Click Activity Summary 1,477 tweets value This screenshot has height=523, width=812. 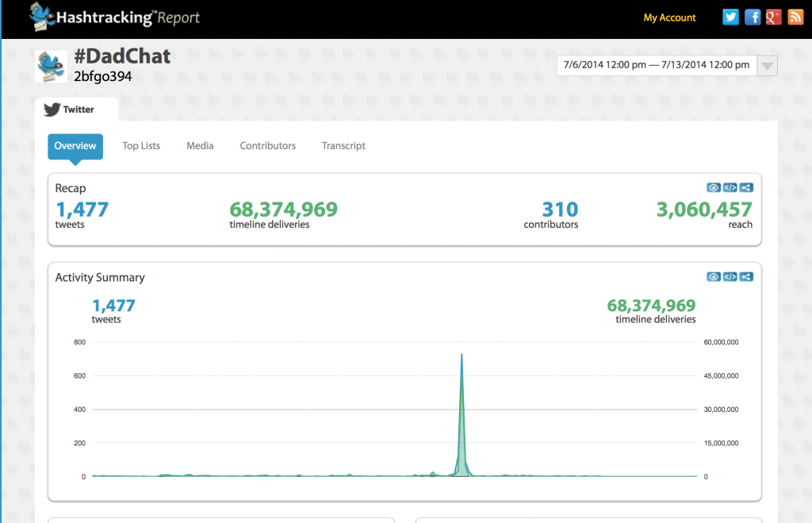coord(113,306)
